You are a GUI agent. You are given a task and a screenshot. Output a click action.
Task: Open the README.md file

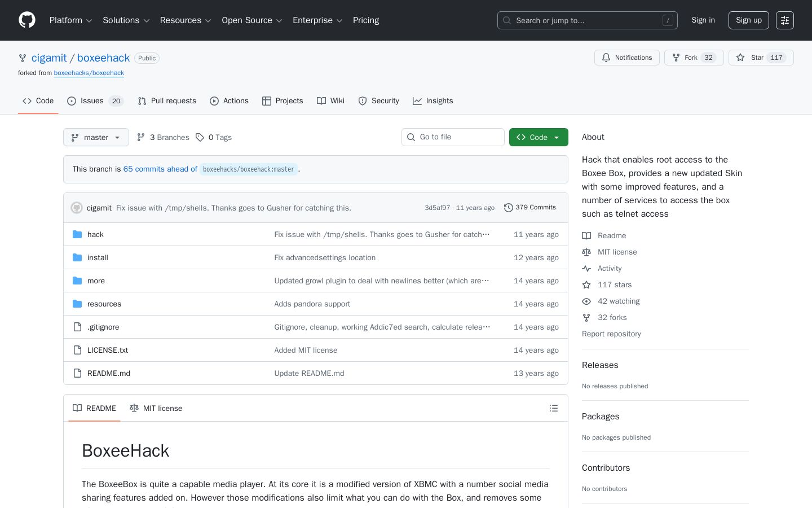pos(109,373)
